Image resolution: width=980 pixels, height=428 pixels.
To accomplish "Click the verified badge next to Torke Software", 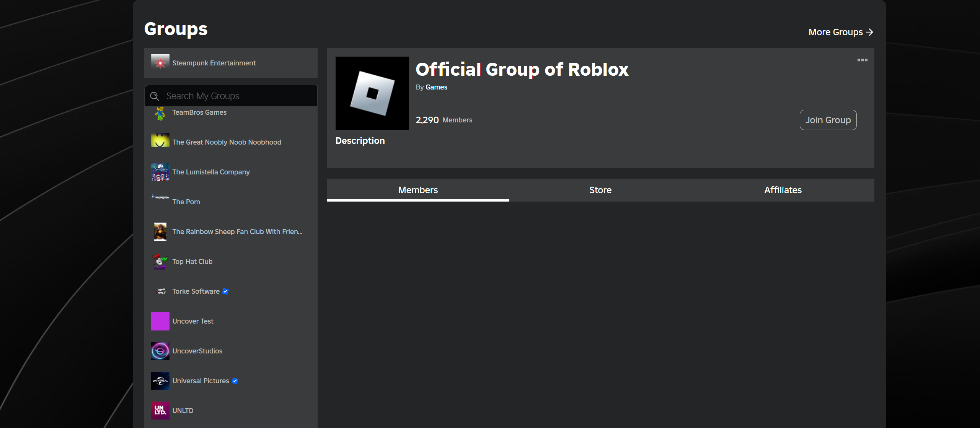I will click(225, 291).
